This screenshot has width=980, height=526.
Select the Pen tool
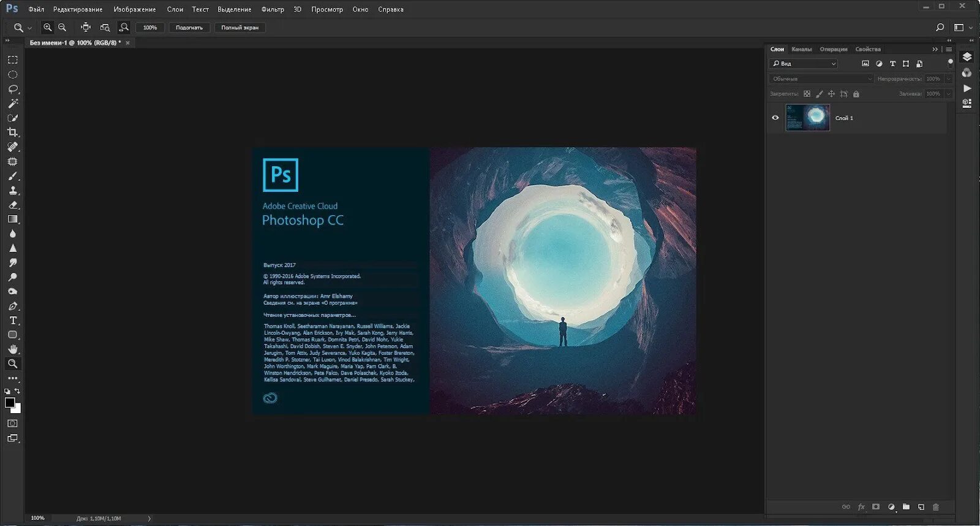pos(13,306)
